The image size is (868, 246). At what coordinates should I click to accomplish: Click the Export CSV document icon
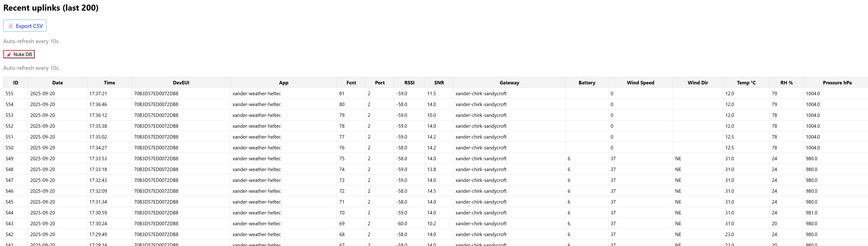pyautogui.click(x=10, y=26)
